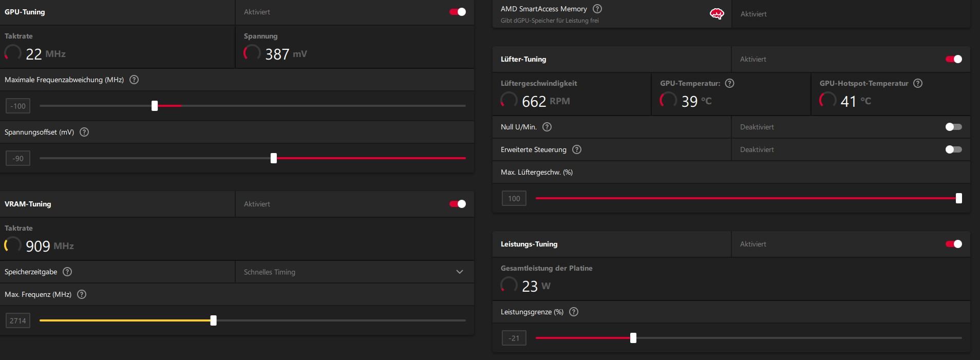Click the Spannungsoffset value field showing -90
Image resolution: width=980 pixels, height=360 pixels.
pyautogui.click(x=18, y=158)
